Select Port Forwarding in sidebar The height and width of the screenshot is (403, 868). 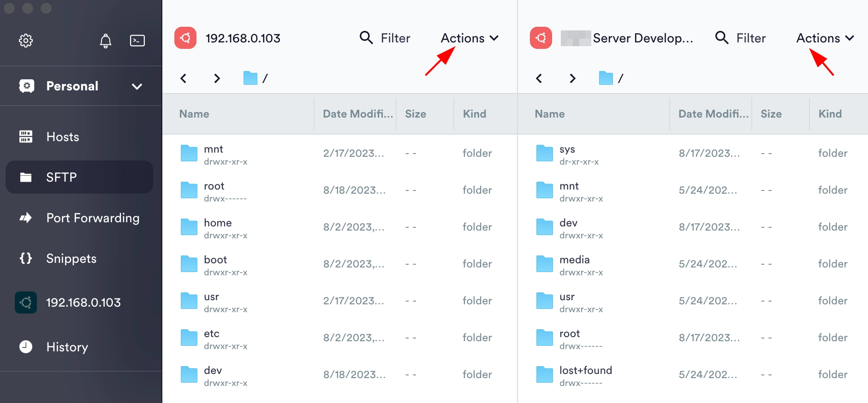(92, 218)
